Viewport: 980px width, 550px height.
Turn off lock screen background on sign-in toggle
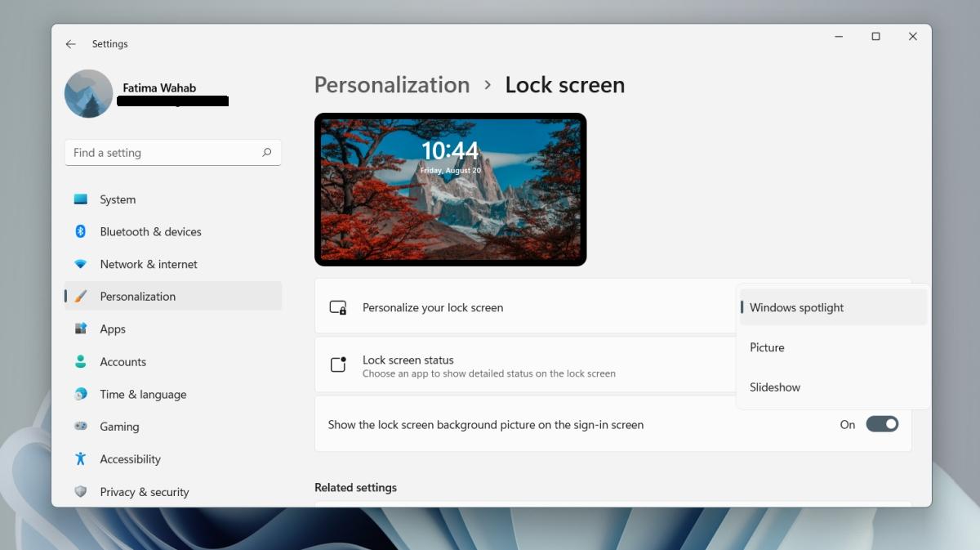[x=882, y=424]
